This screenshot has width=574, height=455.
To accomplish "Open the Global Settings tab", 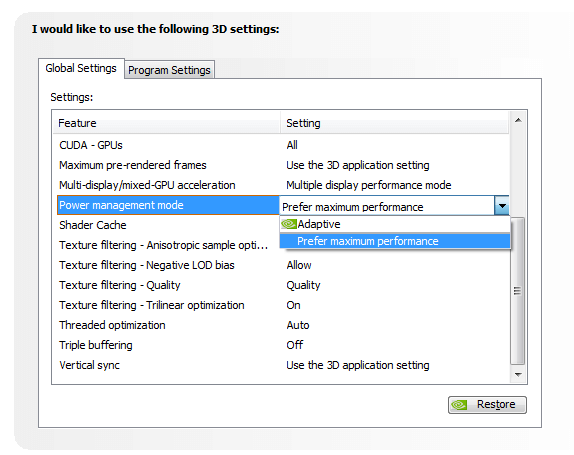I will (x=81, y=68).
